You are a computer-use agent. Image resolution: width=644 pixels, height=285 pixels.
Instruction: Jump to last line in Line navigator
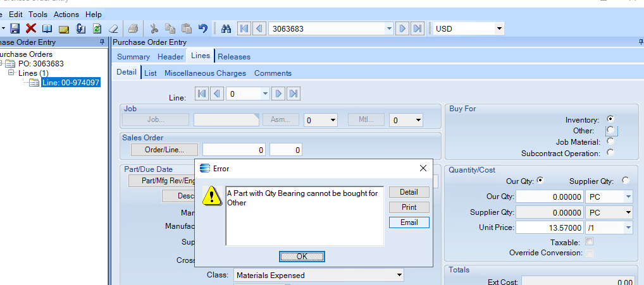point(294,94)
